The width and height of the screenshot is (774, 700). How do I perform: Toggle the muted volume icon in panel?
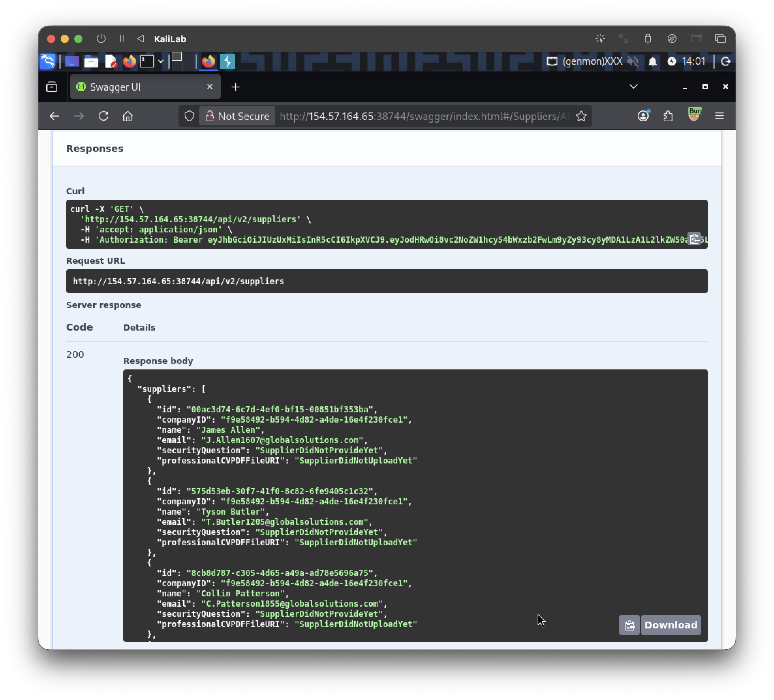click(633, 61)
